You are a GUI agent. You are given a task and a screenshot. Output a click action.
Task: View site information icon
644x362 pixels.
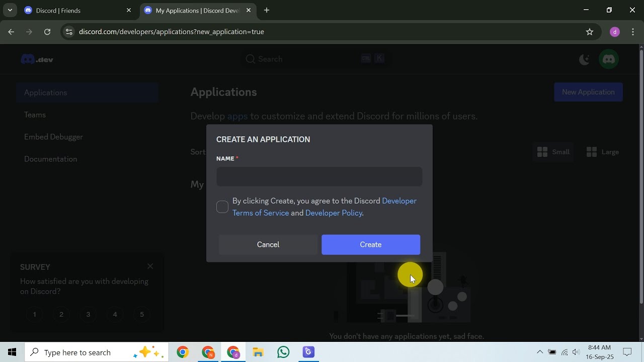click(69, 32)
